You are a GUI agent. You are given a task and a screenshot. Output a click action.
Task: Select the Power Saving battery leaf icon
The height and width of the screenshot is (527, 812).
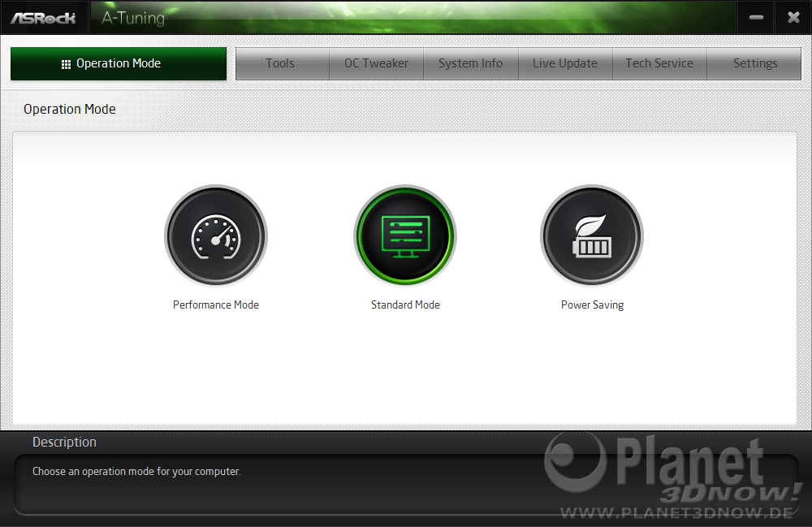592,236
